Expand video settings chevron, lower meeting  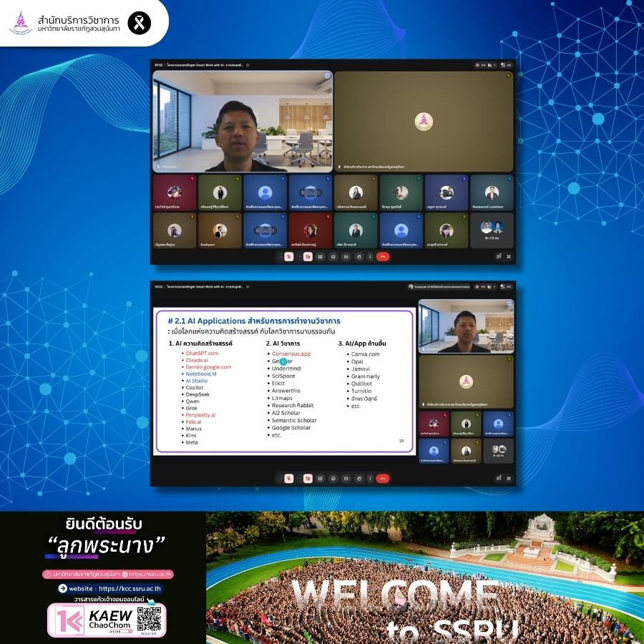click(301, 479)
